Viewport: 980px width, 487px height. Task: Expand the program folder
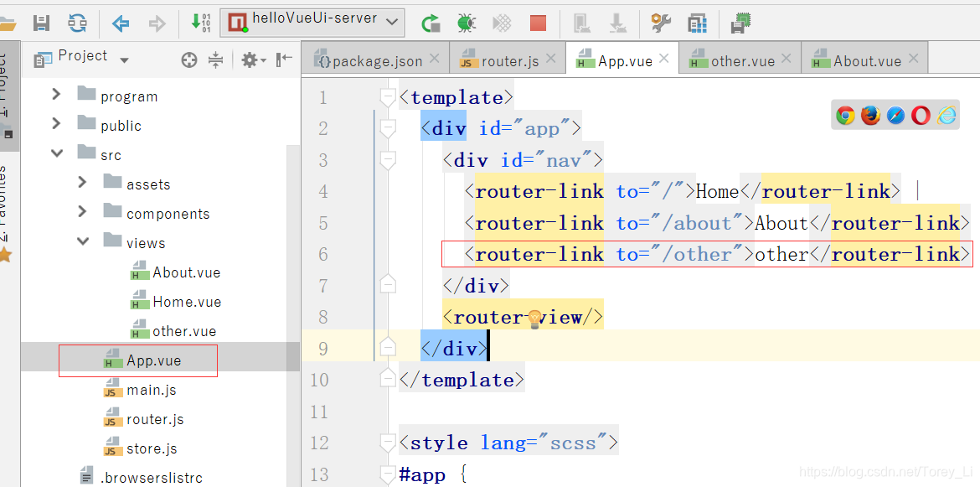(56, 95)
